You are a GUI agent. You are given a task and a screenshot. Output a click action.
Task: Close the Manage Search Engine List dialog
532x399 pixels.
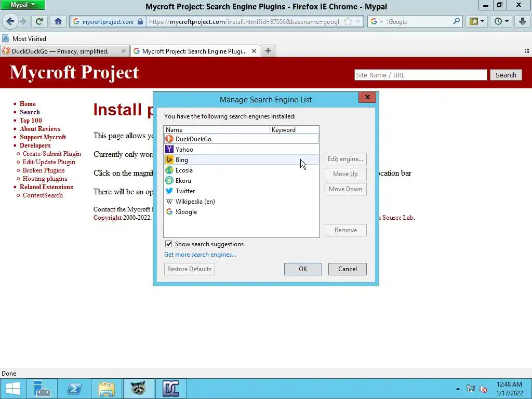(x=367, y=97)
